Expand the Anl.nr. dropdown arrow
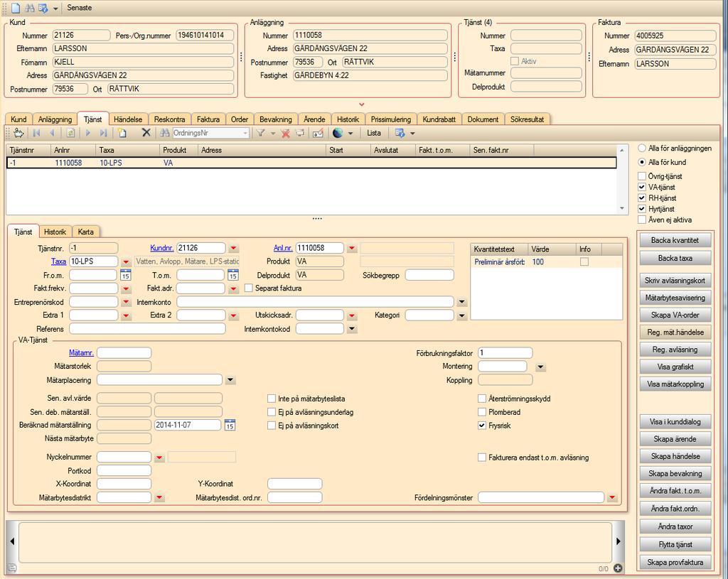The height and width of the screenshot is (579, 728). pyautogui.click(x=352, y=248)
